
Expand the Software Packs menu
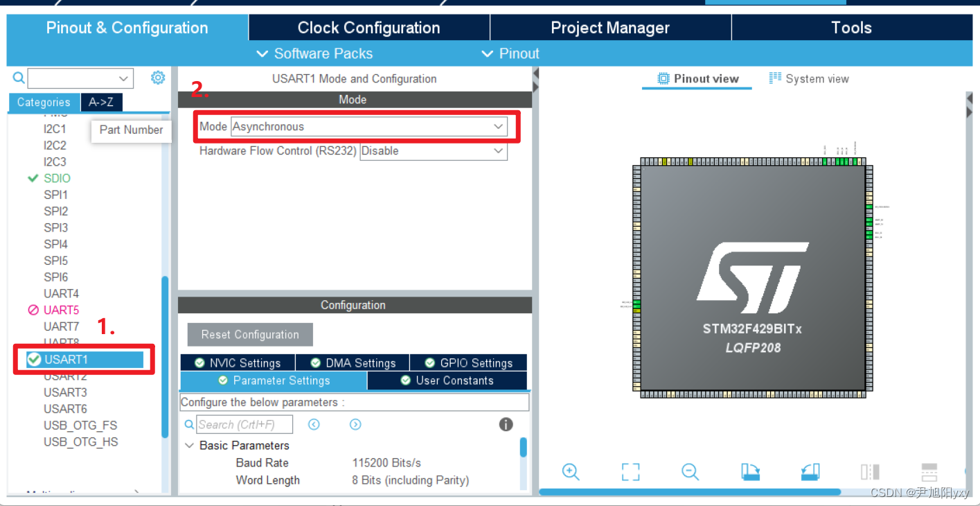click(314, 53)
